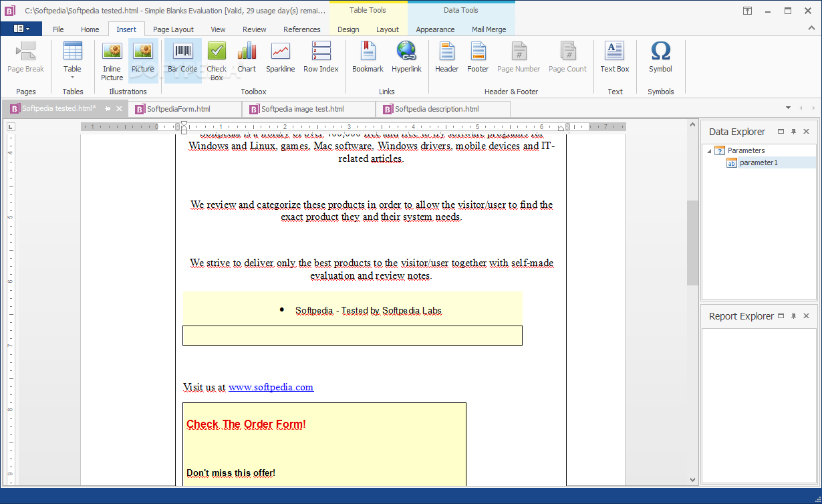This screenshot has width=822, height=504.
Task: Switch to Softpedia description.html tab
Action: pyautogui.click(x=443, y=109)
